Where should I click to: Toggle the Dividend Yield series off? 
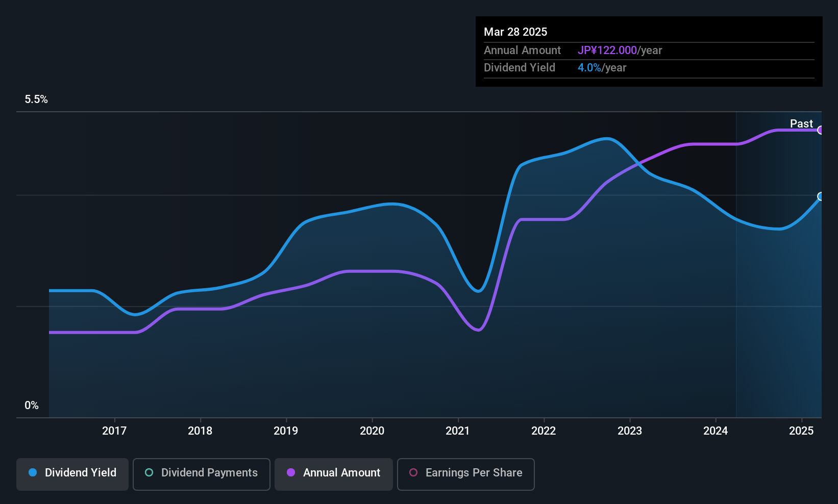coord(72,474)
